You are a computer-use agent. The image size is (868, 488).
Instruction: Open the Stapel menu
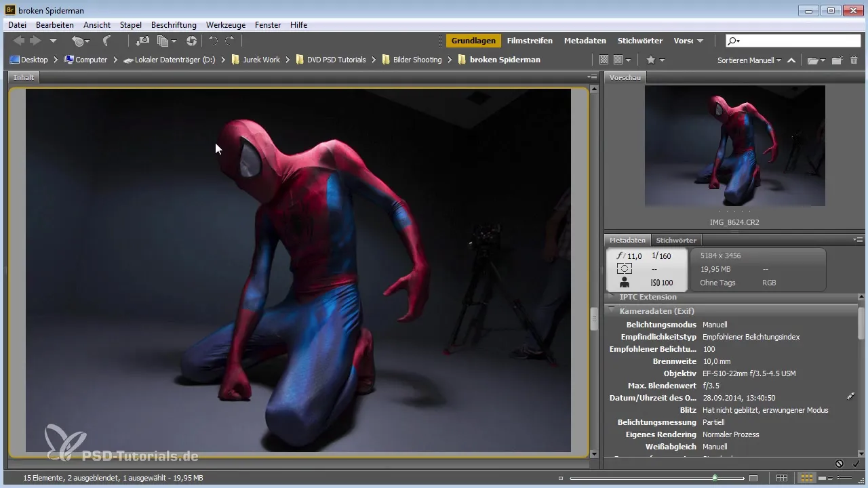click(x=130, y=25)
